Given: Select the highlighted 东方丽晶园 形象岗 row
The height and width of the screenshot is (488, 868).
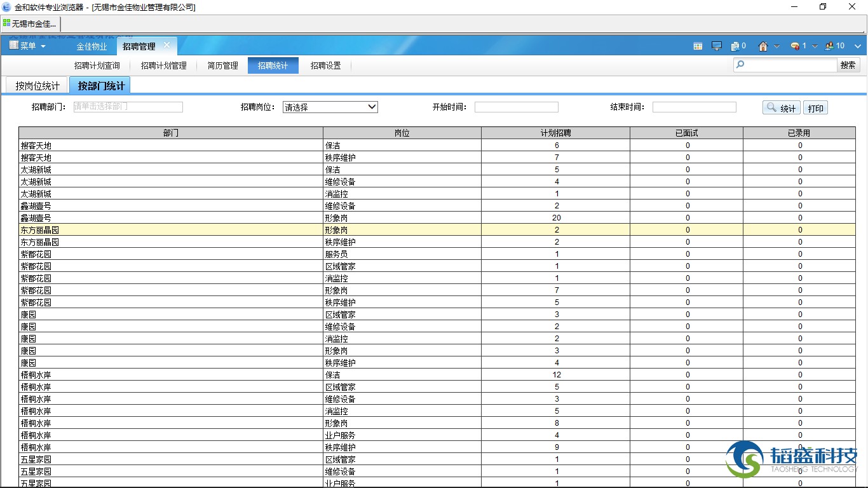Looking at the screenshot, I should point(437,230).
